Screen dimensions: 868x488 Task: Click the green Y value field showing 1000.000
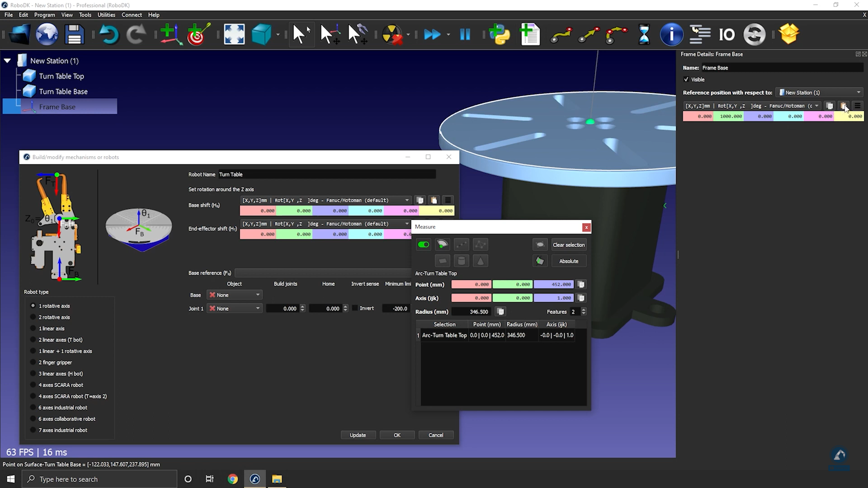point(729,117)
